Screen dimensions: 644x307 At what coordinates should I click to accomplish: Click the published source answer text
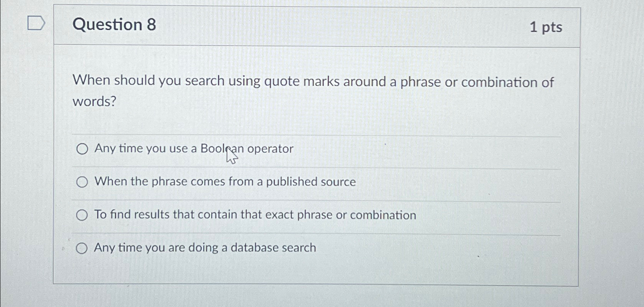click(x=225, y=182)
